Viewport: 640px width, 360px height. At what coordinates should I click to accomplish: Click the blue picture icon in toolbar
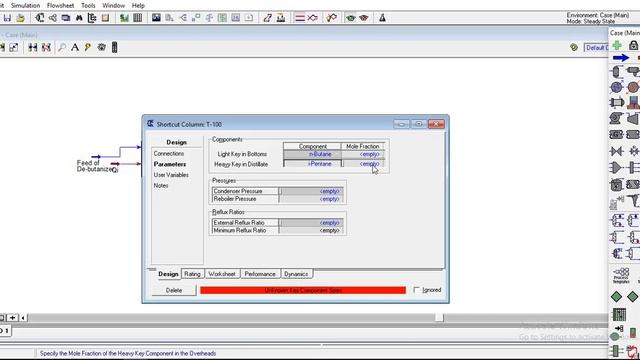[156, 18]
